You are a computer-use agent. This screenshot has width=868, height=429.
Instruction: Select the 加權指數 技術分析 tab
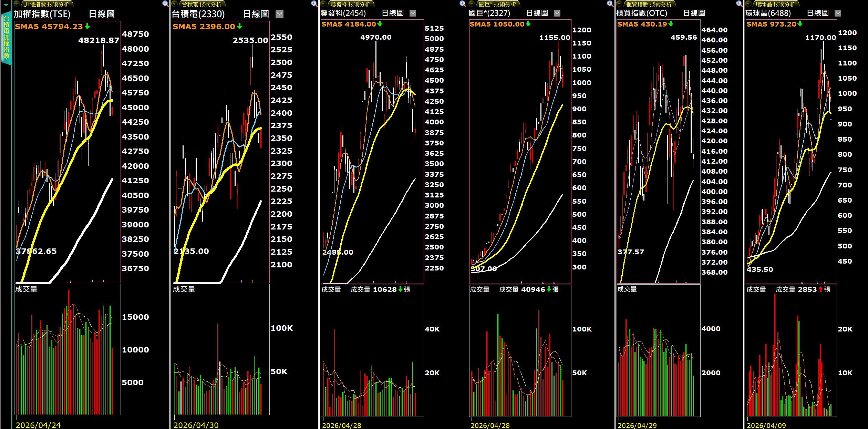[x=46, y=4]
